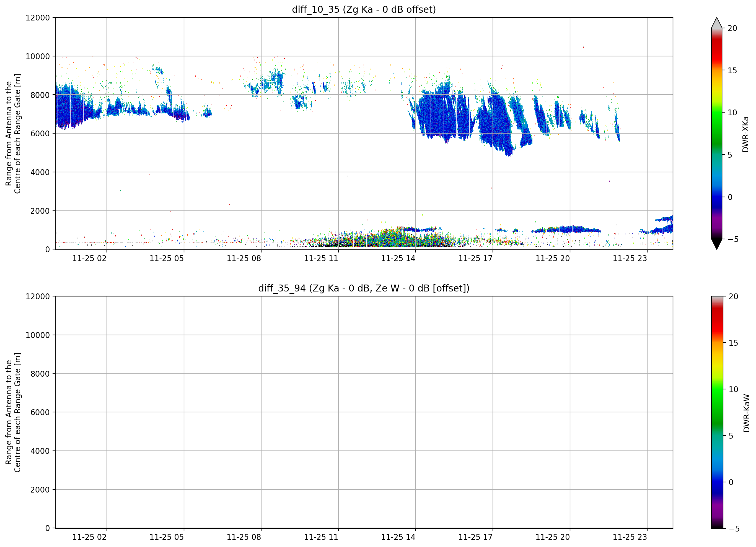The width and height of the screenshot is (756, 547).
Task: Click the DWR-XKa color gradient bar
Action: click(717, 134)
